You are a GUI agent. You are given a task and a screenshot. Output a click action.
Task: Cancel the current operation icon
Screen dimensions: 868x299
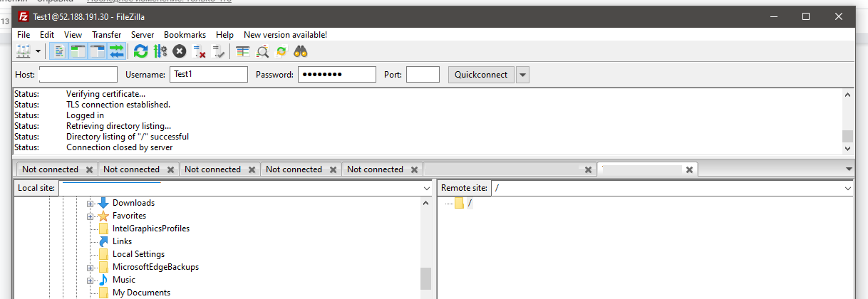tap(180, 51)
